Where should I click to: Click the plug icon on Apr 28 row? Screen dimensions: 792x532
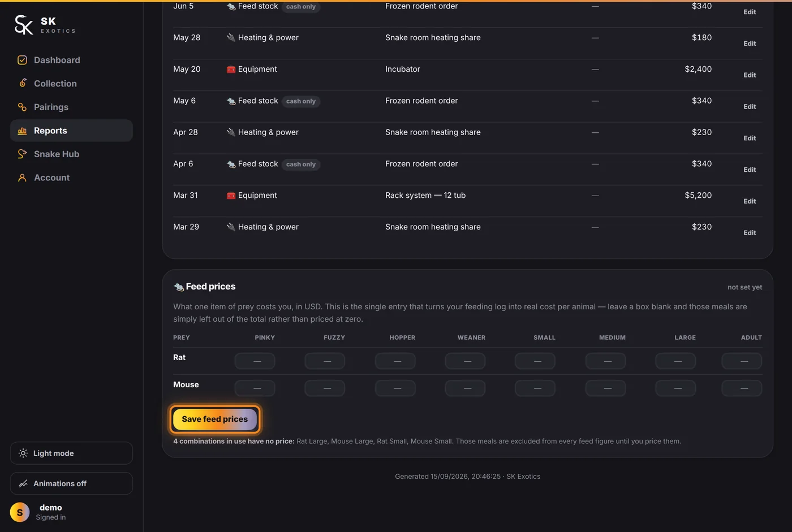tap(231, 132)
